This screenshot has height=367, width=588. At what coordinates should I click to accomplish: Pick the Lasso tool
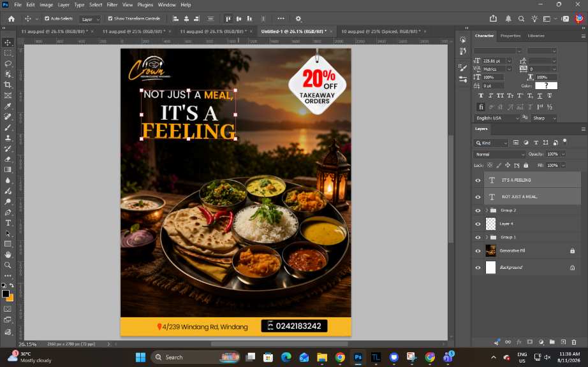8,64
